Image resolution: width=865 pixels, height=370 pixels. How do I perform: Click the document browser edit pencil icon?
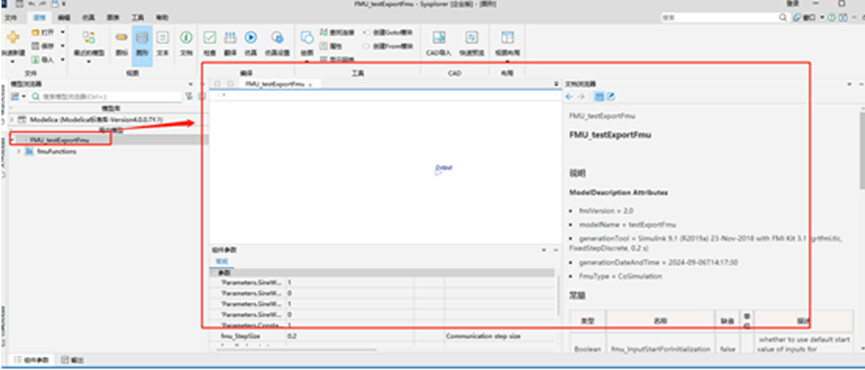[x=611, y=97]
